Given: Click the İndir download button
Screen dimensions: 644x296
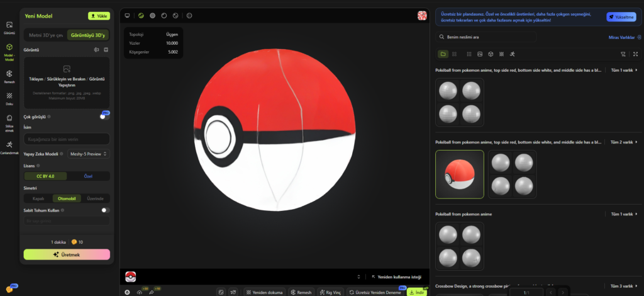Looking at the screenshot, I should point(417,292).
